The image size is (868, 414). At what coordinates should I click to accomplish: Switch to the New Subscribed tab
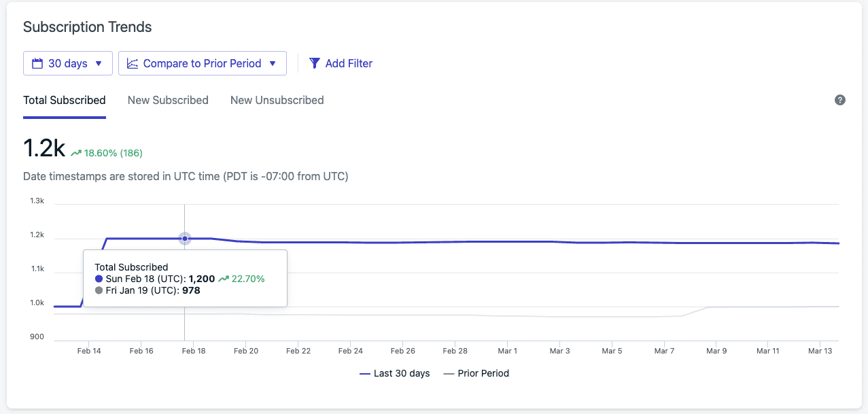click(167, 100)
